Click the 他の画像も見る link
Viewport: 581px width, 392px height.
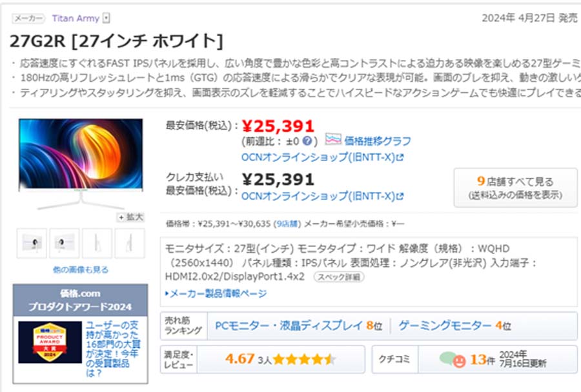[x=81, y=269]
